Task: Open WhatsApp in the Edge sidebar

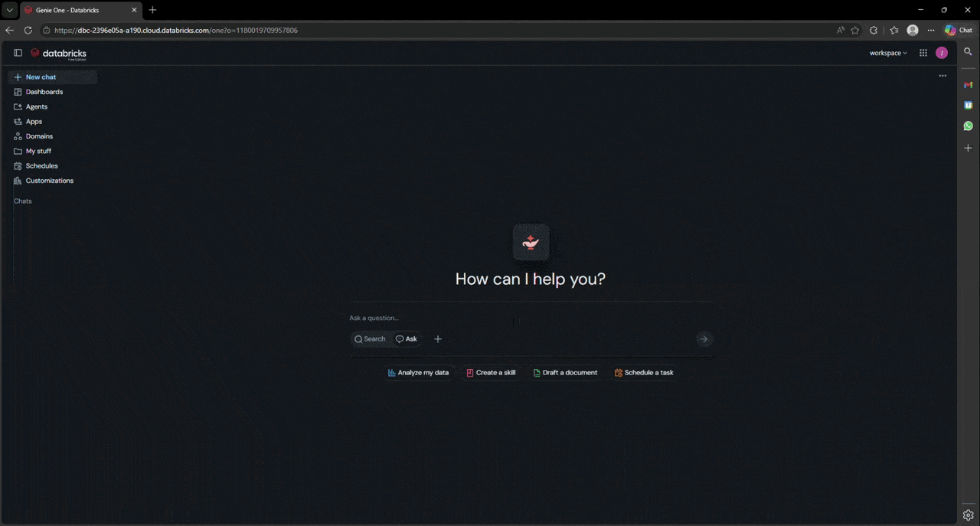Action: (x=968, y=126)
